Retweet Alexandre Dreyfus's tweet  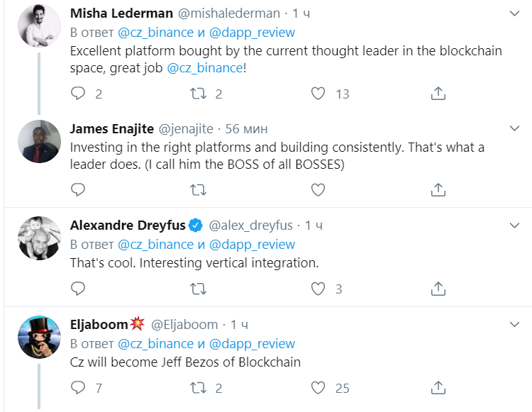[x=198, y=289]
